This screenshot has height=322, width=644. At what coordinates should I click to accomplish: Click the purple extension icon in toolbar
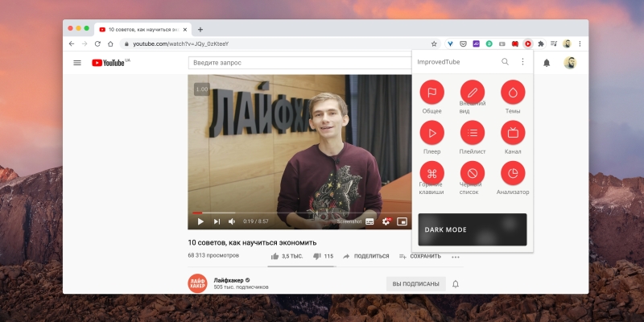476,43
